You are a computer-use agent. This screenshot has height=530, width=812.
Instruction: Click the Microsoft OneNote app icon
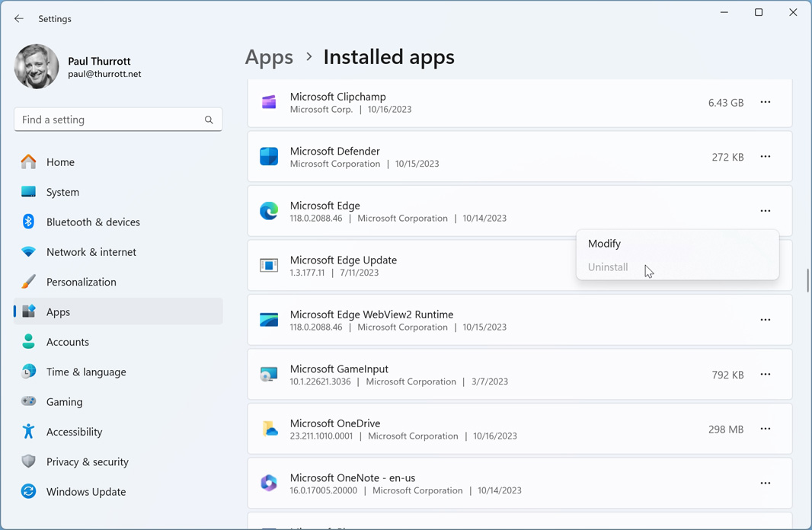click(269, 484)
